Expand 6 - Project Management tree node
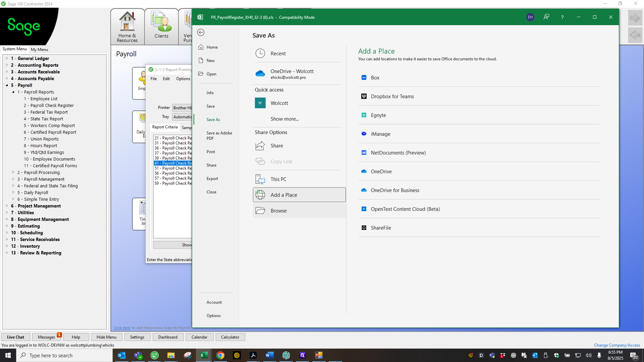This screenshot has height=362, width=644. (7, 206)
